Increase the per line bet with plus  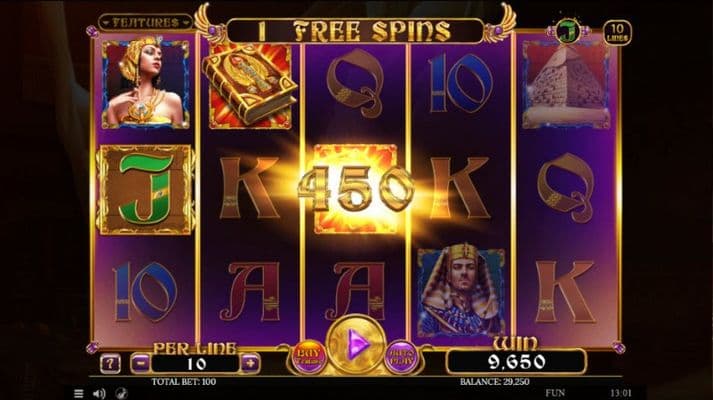(250, 363)
